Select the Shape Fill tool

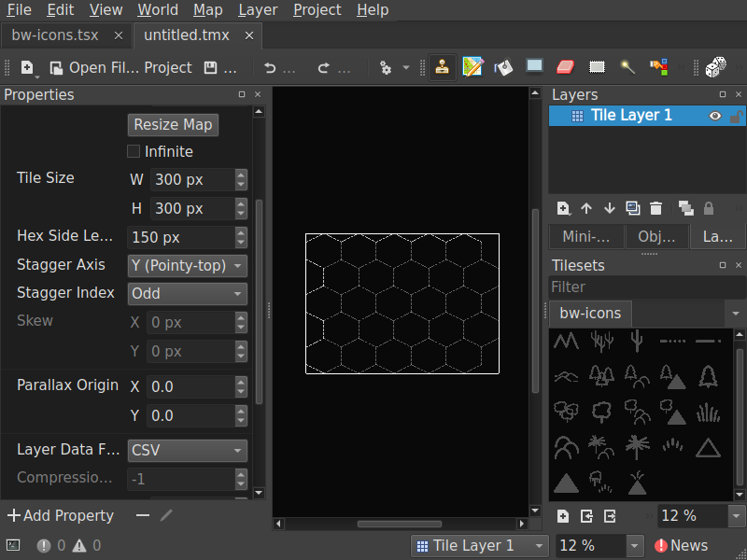[x=534, y=67]
